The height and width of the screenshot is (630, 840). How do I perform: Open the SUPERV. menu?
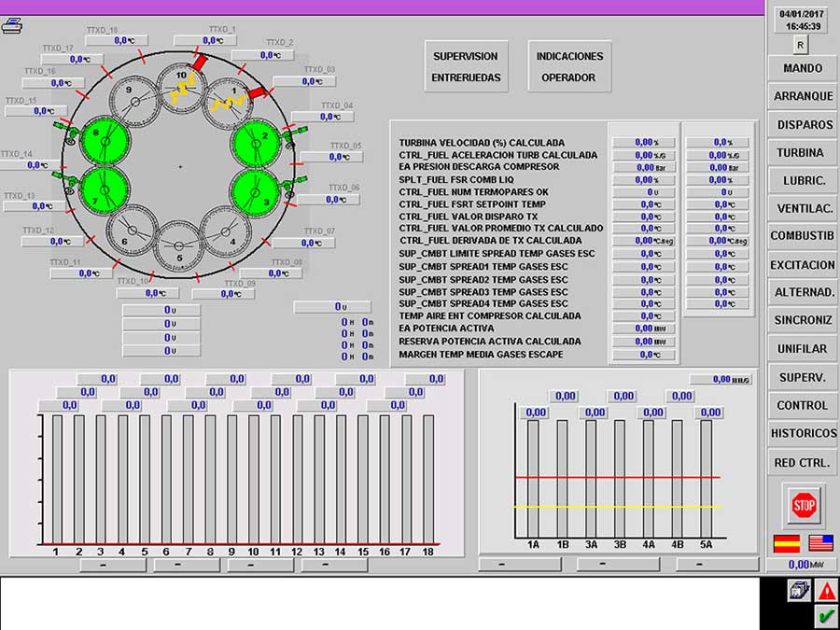[x=802, y=377]
